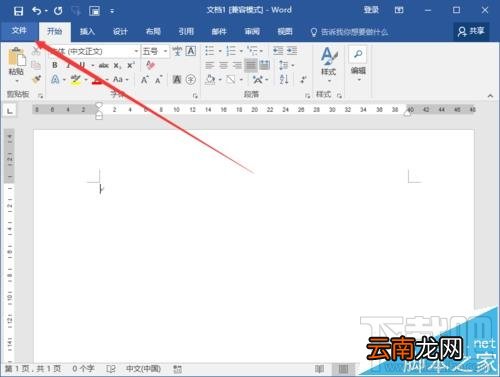
Task: Open Customize Quick Access Toolbar arrow
Action: pos(112,11)
